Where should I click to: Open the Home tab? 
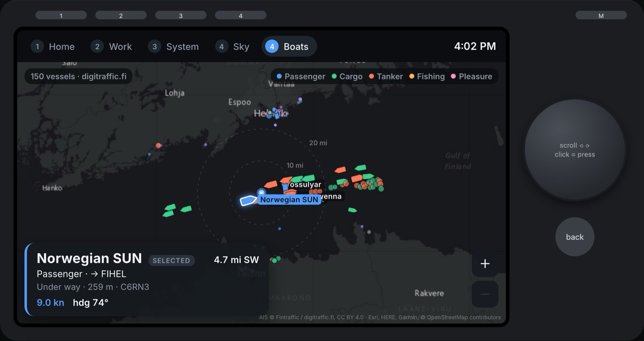[53, 47]
